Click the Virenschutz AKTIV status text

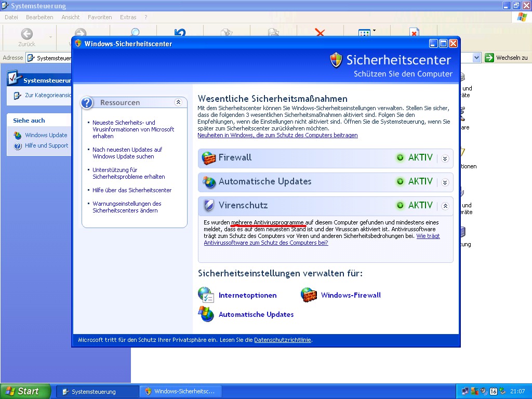click(420, 205)
